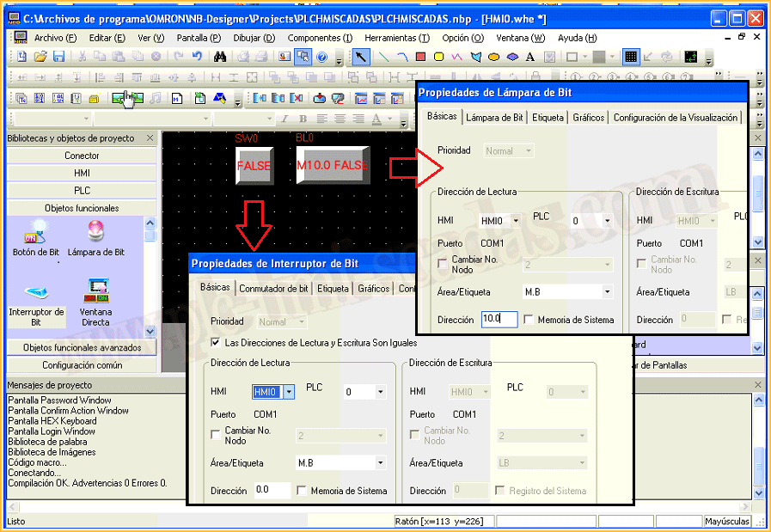Toggle 'Las Direcciones de Lectura y Escritura Son Iguales'

[216, 342]
